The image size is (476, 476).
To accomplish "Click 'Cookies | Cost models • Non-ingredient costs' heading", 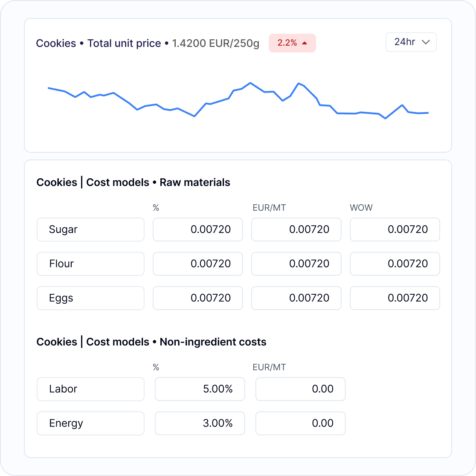I will [151, 342].
